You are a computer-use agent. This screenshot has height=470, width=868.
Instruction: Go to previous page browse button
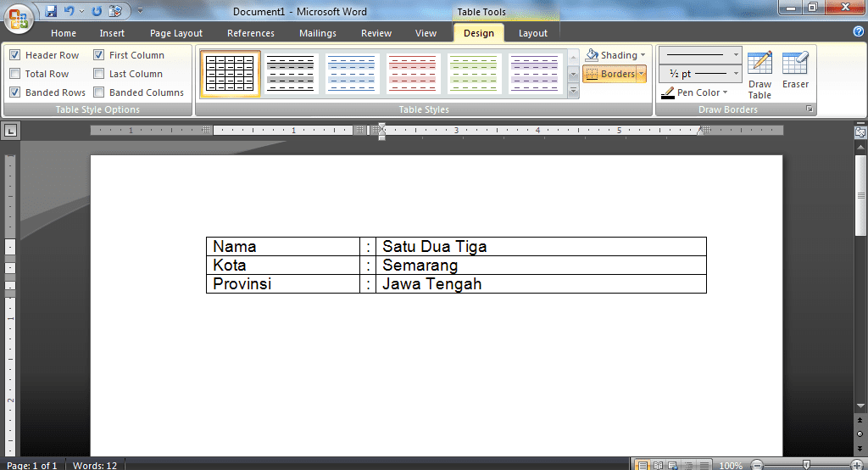coord(860,420)
